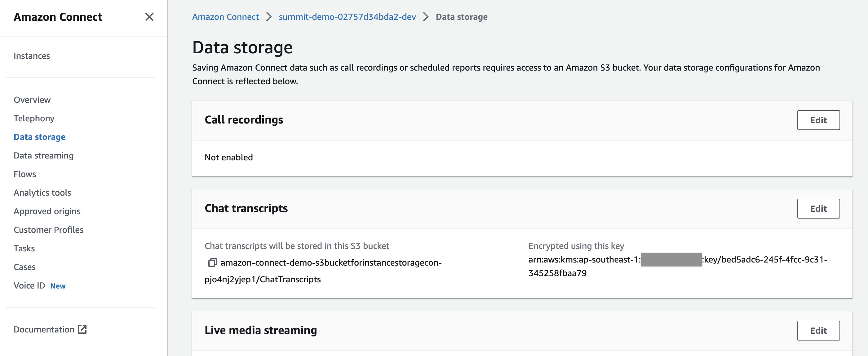Open Documentation link

tap(44, 329)
